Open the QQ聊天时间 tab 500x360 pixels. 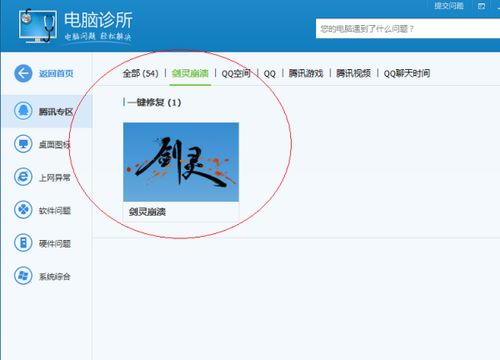point(407,73)
